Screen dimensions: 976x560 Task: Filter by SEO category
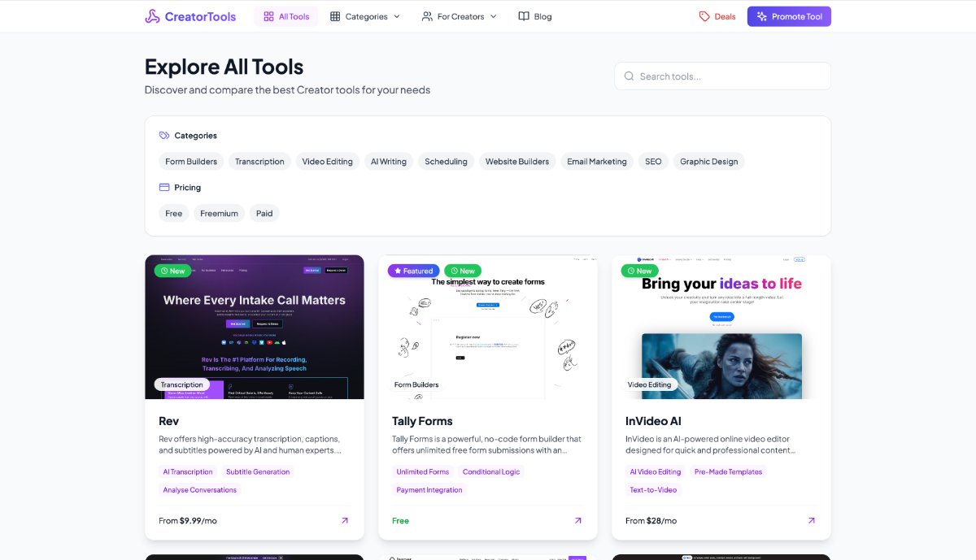click(653, 162)
